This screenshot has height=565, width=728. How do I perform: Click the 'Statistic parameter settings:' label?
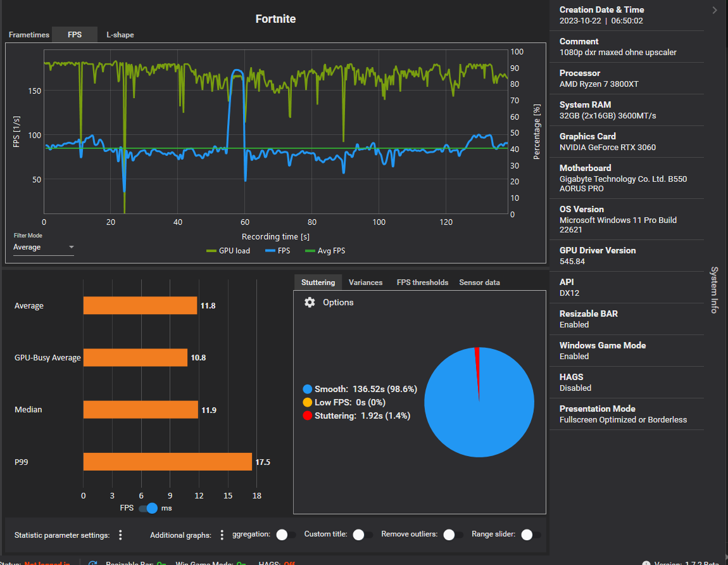62,535
